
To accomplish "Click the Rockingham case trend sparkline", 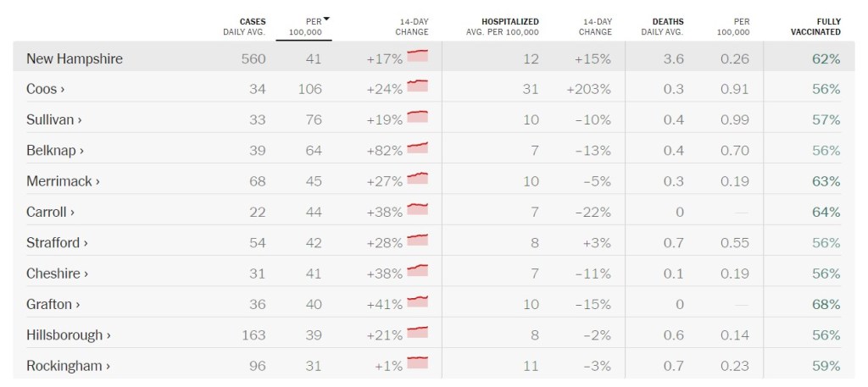I will point(417,363).
